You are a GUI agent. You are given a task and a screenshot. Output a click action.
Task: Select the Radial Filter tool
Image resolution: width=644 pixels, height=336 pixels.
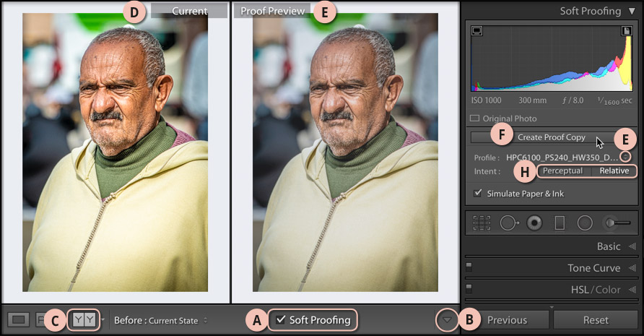tap(585, 223)
